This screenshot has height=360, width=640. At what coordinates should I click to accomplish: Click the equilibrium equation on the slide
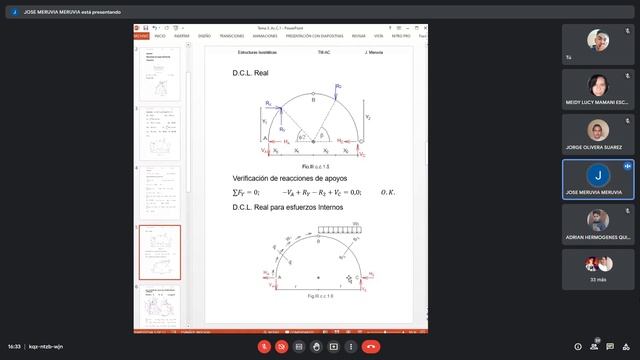pyautogui.click(x=313, y=192)
